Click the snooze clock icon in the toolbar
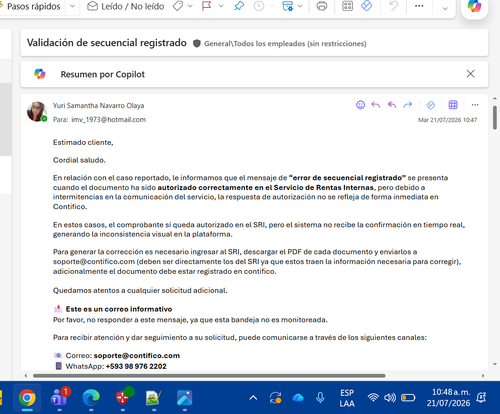500x414 pixels. [x=259, y=6]
